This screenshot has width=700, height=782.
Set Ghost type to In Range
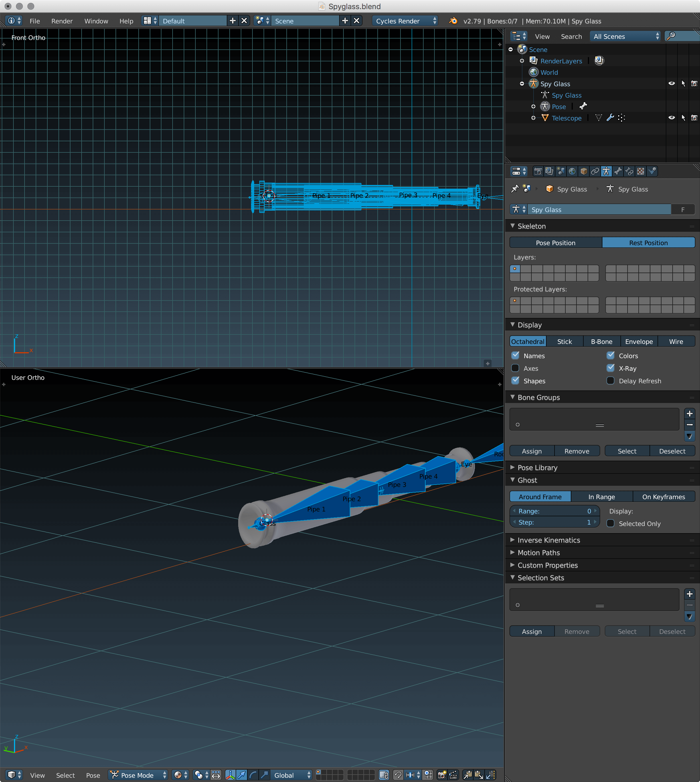coord(602,496)
